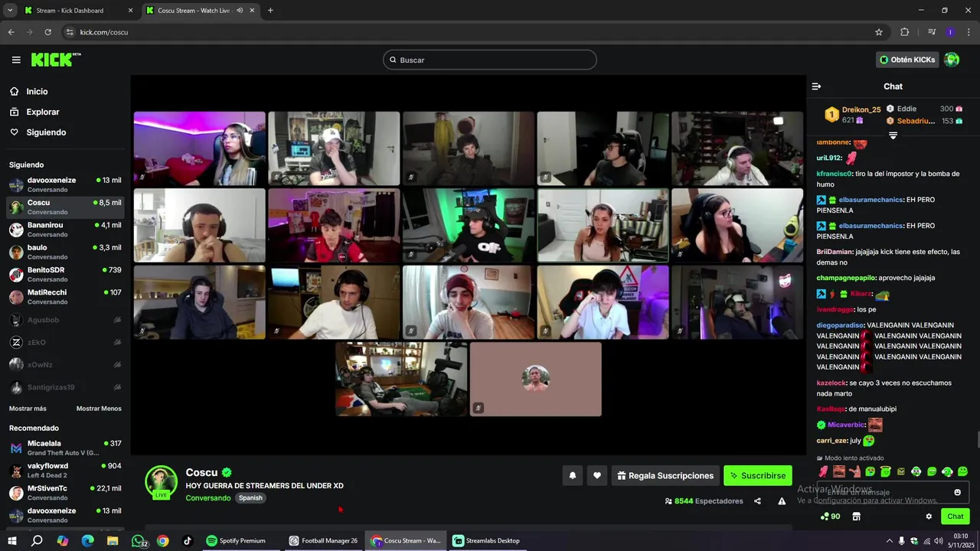Open Spotify Premium from taskbar
The width and height of the screenshot is (980, 551).
point(236,540)
